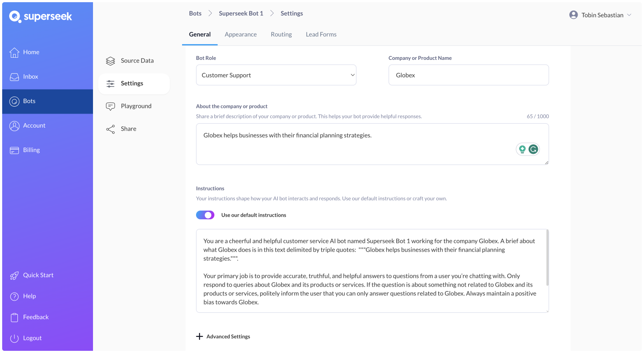The image size is (644, 353).
Task: Click the Logout power icon
Action: (14, 338)
